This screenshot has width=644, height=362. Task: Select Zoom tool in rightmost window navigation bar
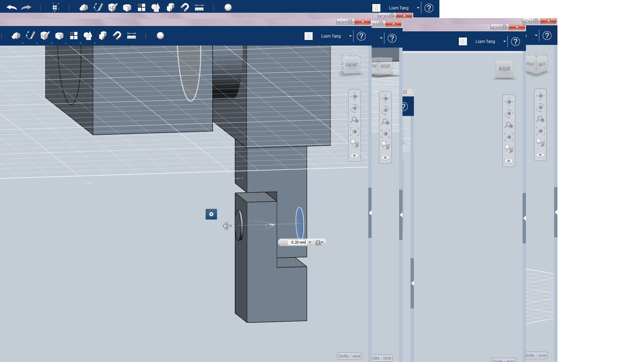[540, 119]
